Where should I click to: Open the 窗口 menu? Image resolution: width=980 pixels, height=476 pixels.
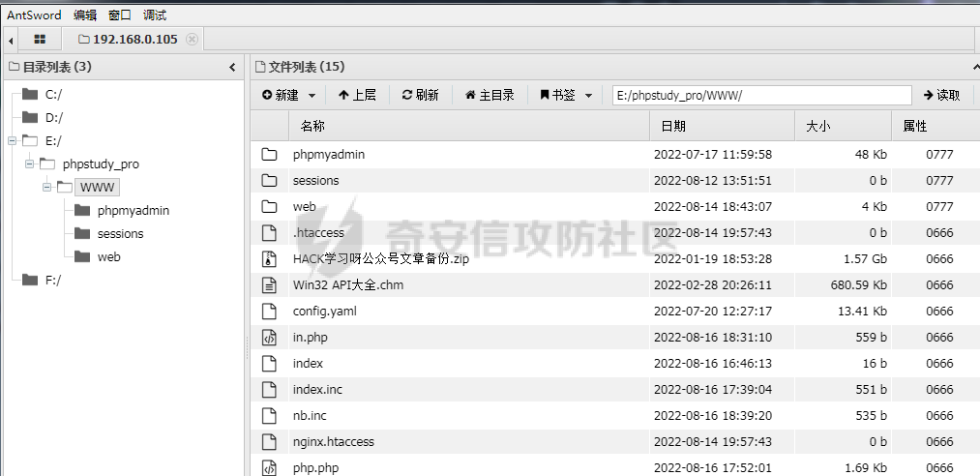click(x=120, y=15)
